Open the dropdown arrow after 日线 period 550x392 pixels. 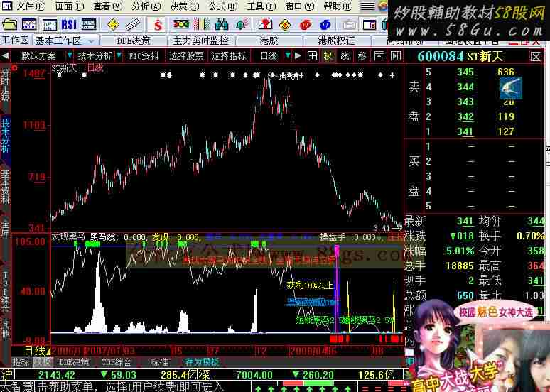pyautogui.click(x=288, y=55)
